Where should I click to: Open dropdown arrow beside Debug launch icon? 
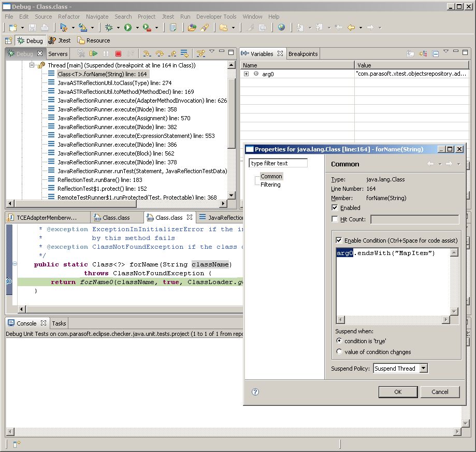coord(118,27)
